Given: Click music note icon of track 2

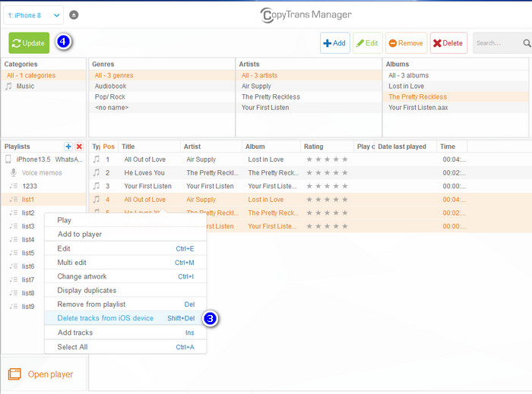Looking at the screenshot, I should [97, 172].
